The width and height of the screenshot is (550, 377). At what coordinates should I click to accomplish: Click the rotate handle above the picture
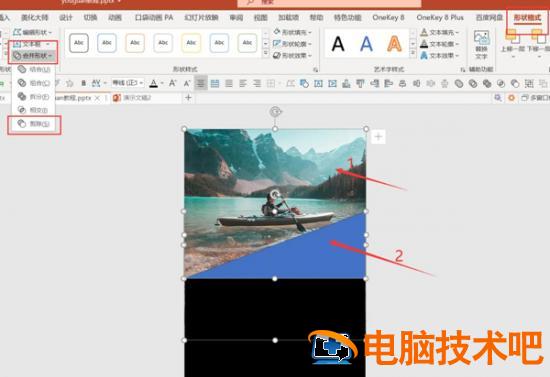pos(275,112)
